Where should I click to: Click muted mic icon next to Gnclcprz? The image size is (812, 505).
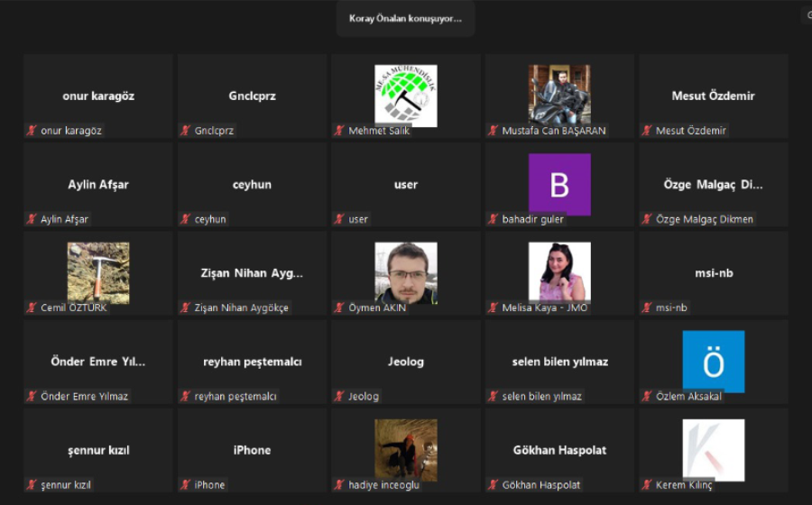click(x=185, y=131)
